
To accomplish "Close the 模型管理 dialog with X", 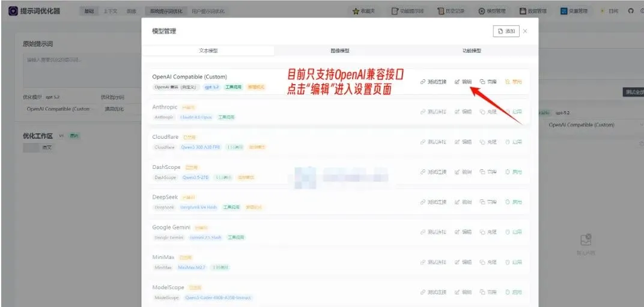I will (525, 31).
